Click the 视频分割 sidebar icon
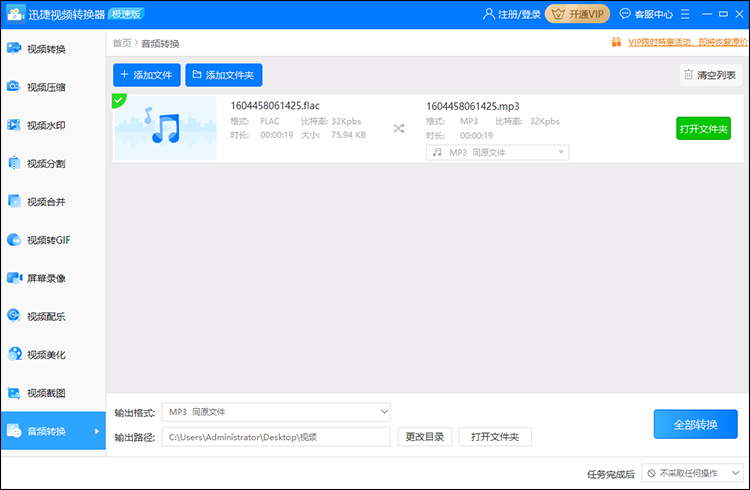The width and height of the screenshot is (750, 490). 14,163
